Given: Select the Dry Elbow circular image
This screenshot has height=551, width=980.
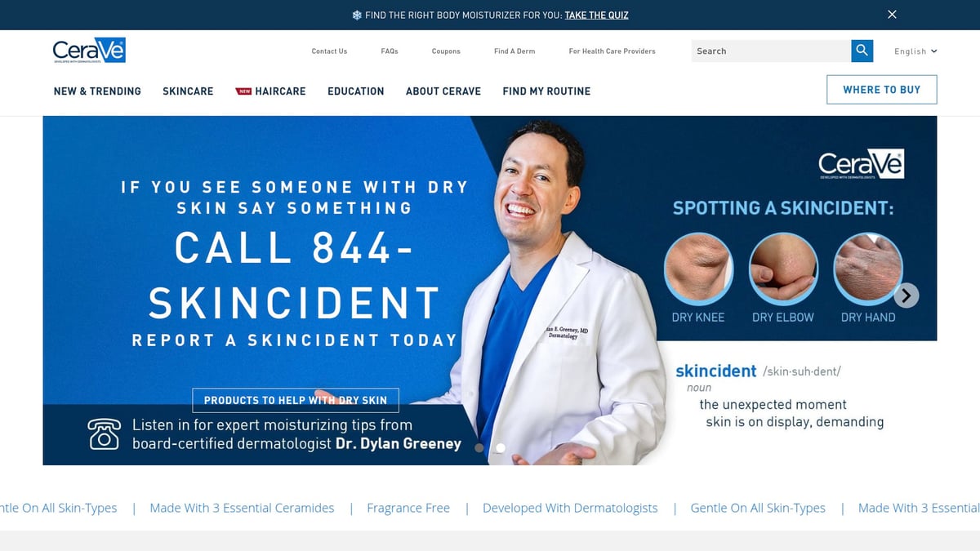Looking at the screenshot, I should (783, 269).
